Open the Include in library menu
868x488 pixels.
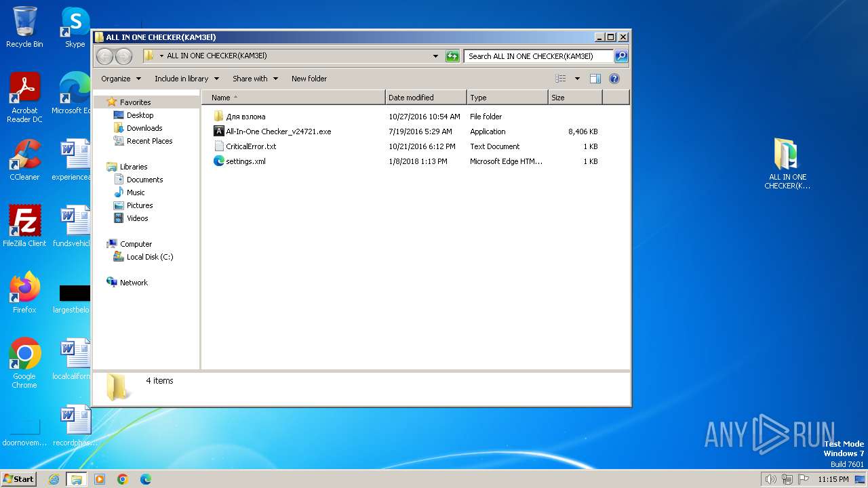186,79
